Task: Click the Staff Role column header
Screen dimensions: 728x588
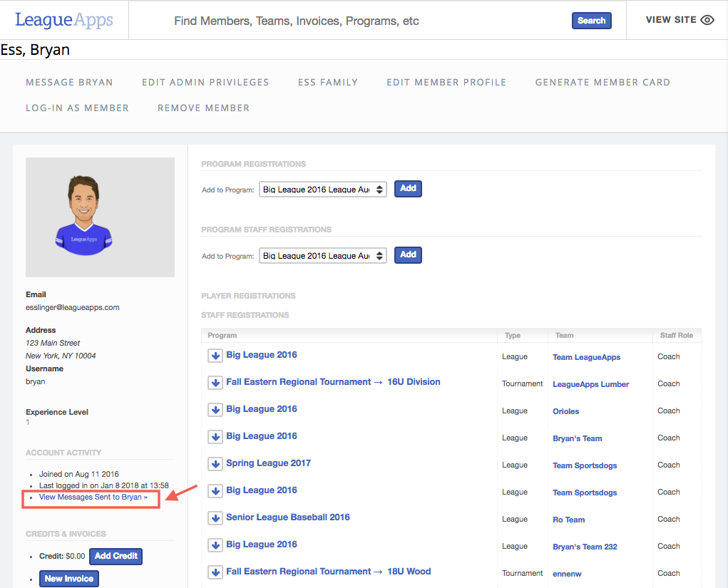Action: coord(677,335)
